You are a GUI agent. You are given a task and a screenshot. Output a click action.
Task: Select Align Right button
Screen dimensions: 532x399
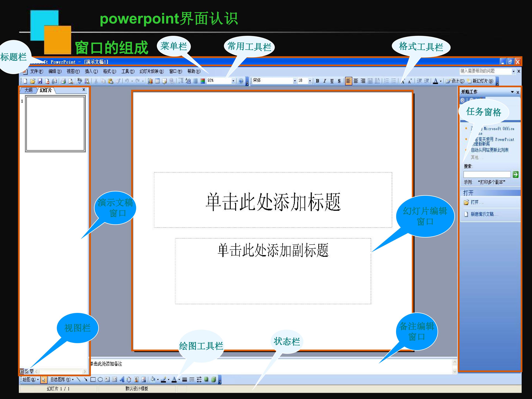click(x=363, y=81)
